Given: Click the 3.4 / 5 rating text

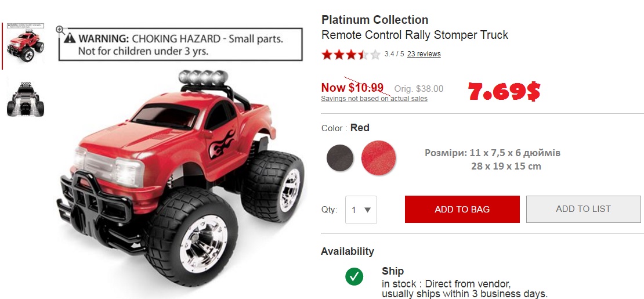Looking at the screenshot, I should [394, 54].
